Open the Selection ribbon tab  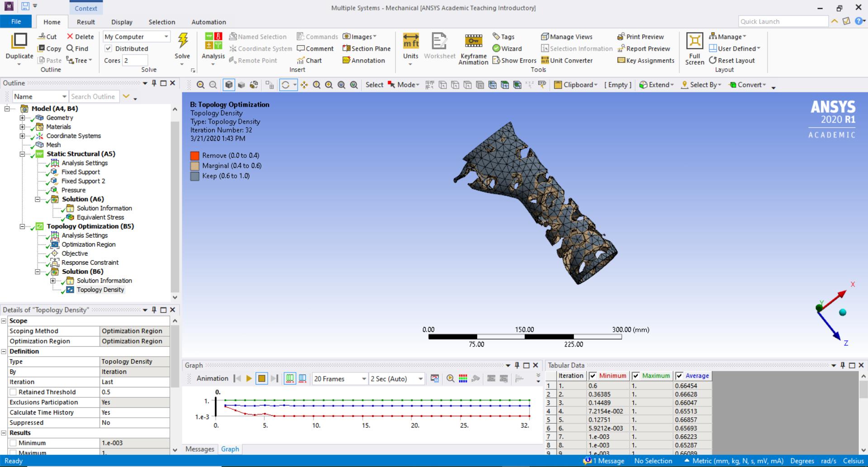[161, 22]
